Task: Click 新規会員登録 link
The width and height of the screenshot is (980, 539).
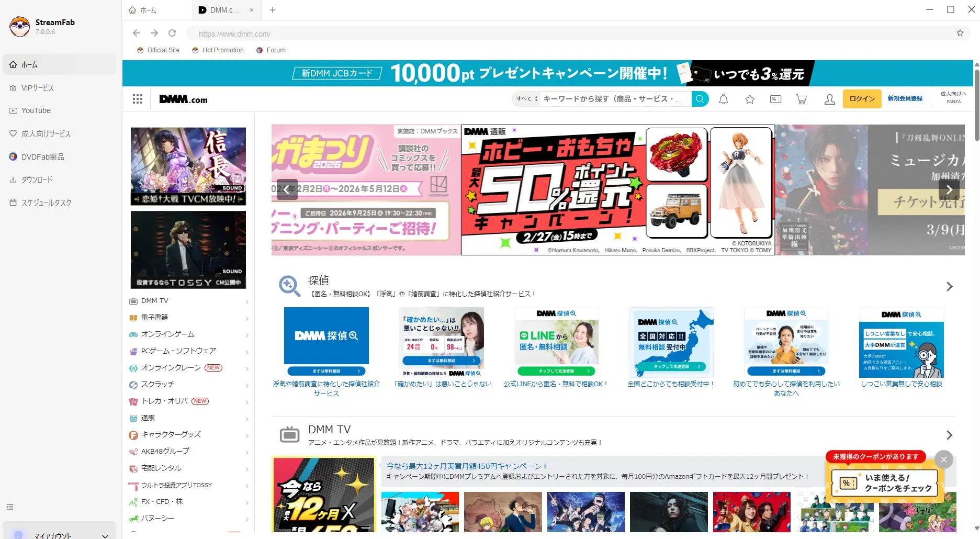Action: (x=905, y=98)
